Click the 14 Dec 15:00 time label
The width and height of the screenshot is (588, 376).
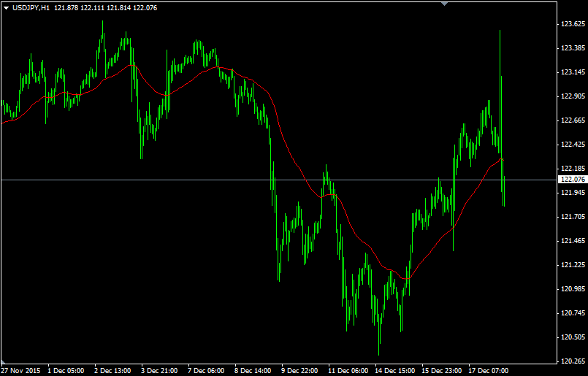click(395, 371)
